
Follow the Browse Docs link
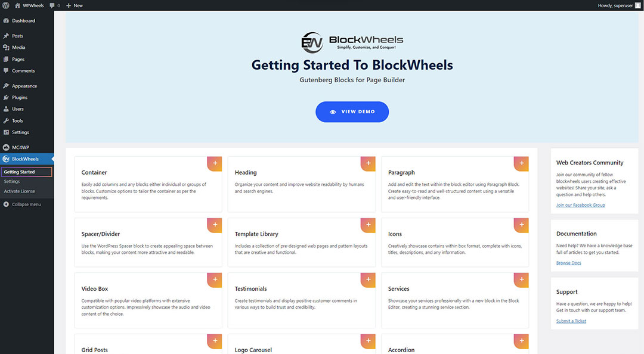(568, 263)
